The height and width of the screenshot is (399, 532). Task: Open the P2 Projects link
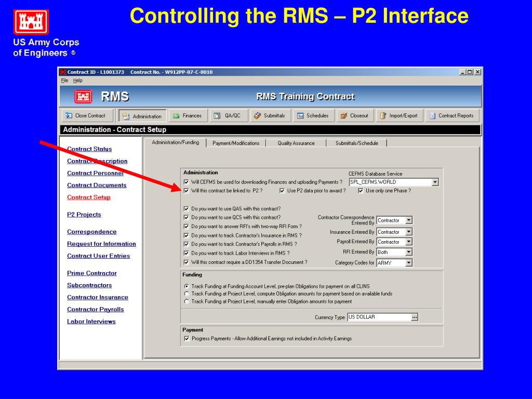click(84, 215)
